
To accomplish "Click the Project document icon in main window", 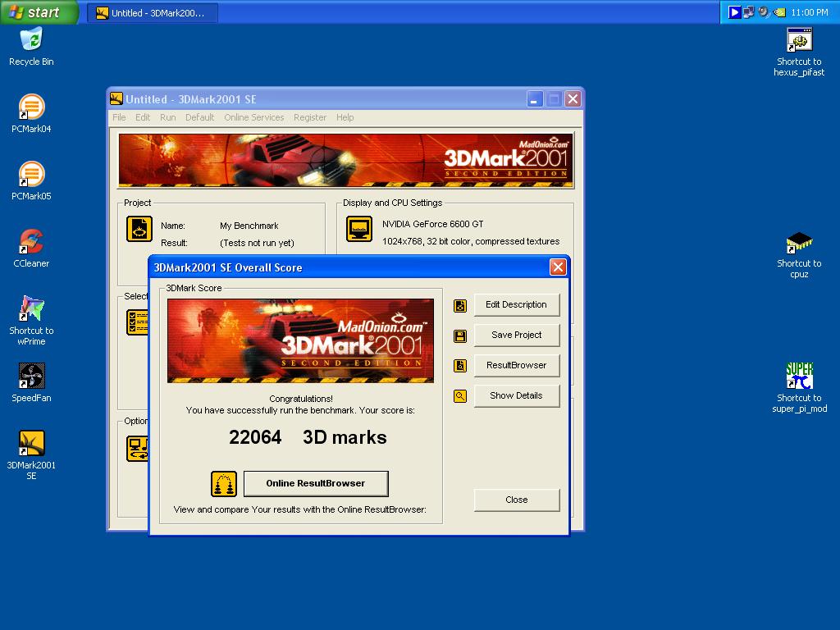I will click(x=139, y=229).
